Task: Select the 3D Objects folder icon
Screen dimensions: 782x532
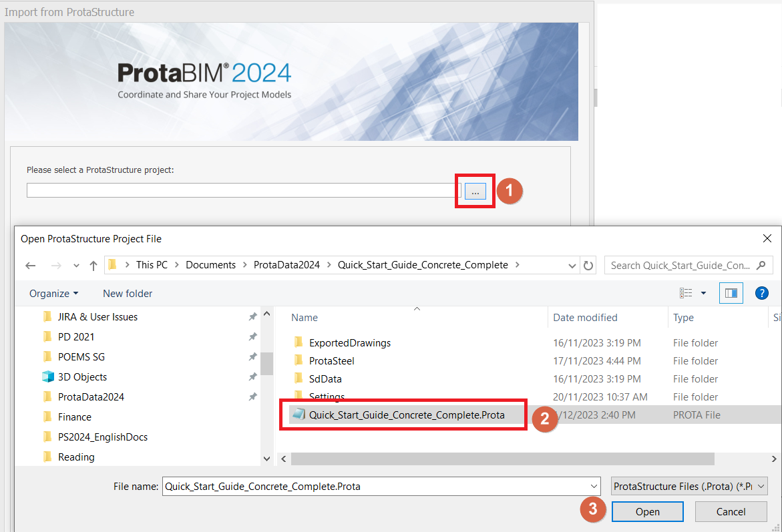Action: point(47,377)
